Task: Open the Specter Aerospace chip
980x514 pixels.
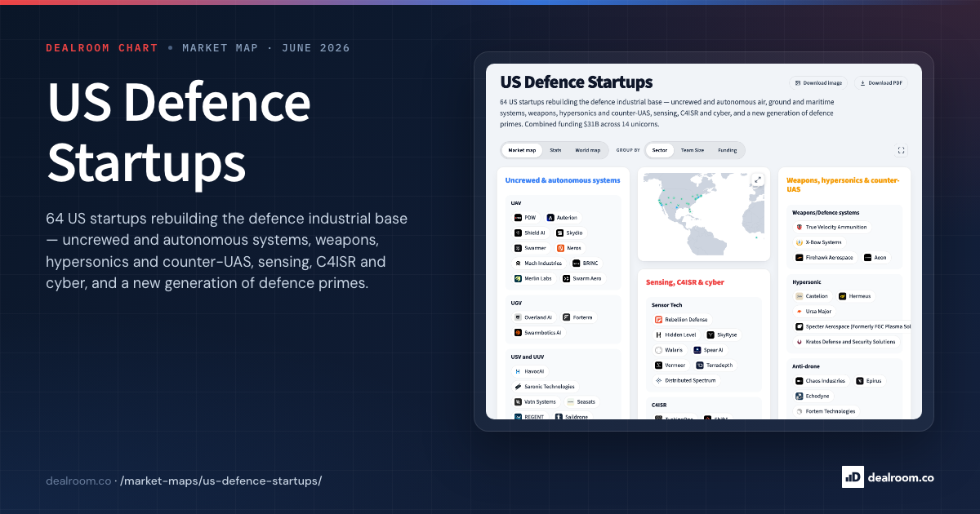Action: [x=852, y=326]
